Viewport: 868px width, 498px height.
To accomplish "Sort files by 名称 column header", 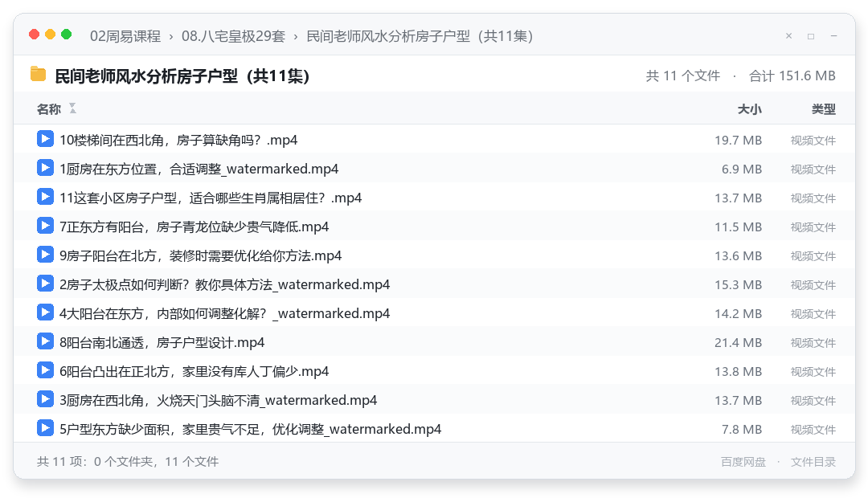I will [49, 109].
